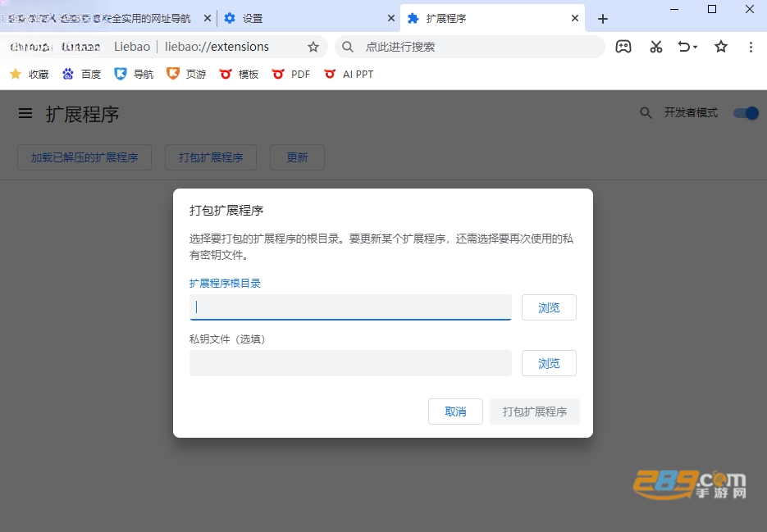Maximize the browser window

pyautogui.click(x=712, y=9)
